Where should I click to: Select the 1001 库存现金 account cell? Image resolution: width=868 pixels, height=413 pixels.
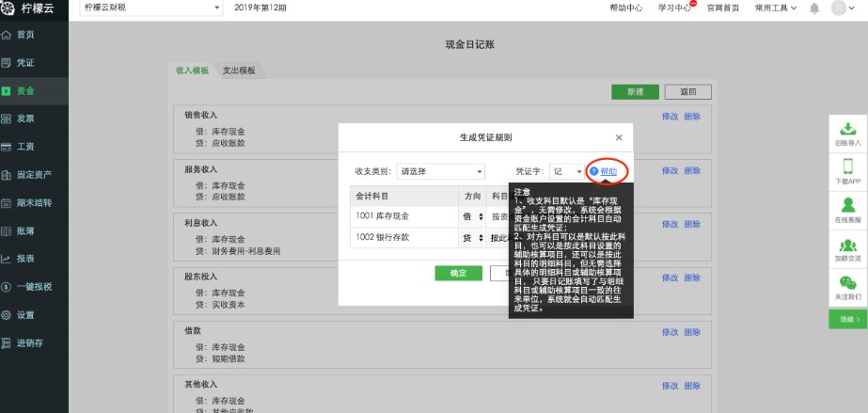tap(404, 216)
